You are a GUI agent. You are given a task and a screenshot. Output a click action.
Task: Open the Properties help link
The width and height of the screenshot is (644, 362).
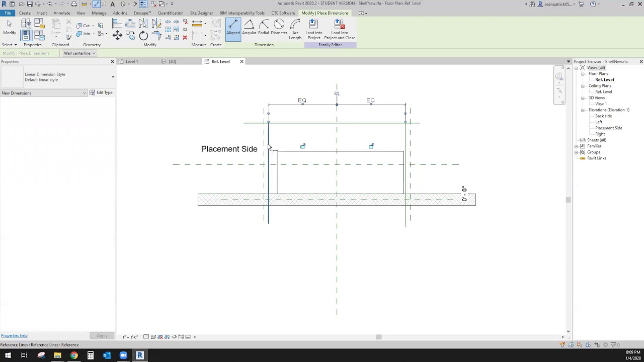pyautogui.click(x=14, y=335)
